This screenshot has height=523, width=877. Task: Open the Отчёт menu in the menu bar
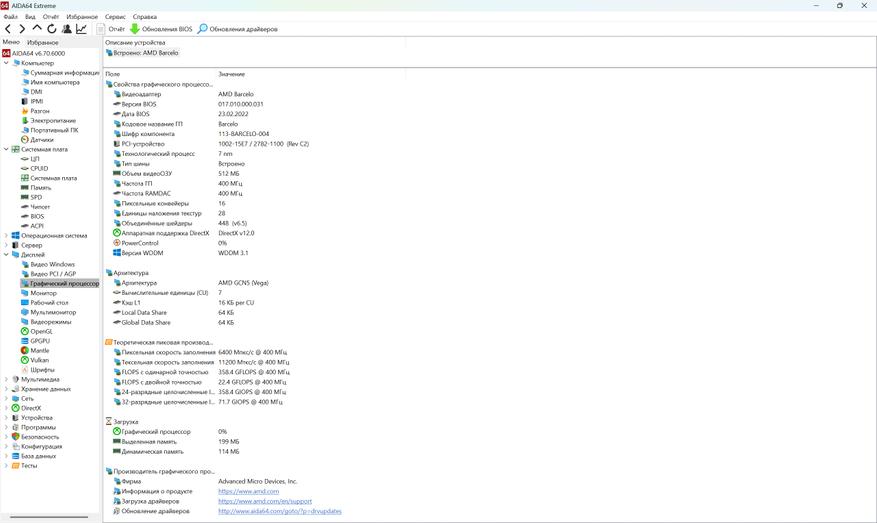[51, 17]
